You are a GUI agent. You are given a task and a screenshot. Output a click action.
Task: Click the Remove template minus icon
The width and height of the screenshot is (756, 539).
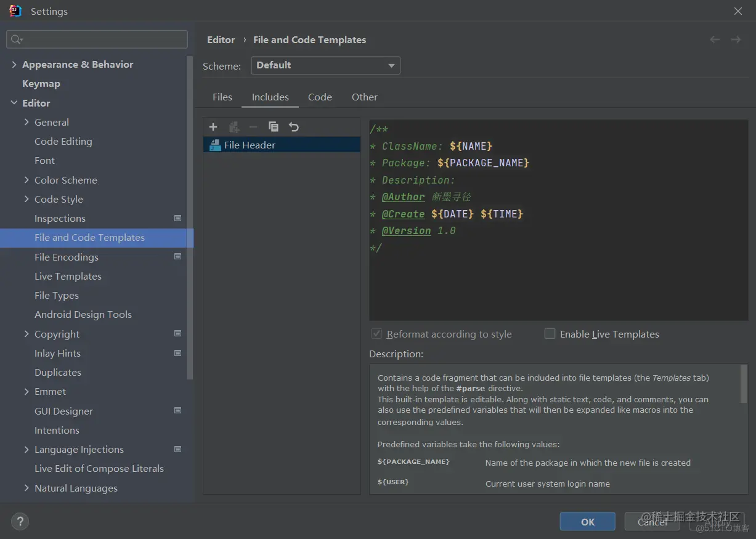(x=253, y=127)
